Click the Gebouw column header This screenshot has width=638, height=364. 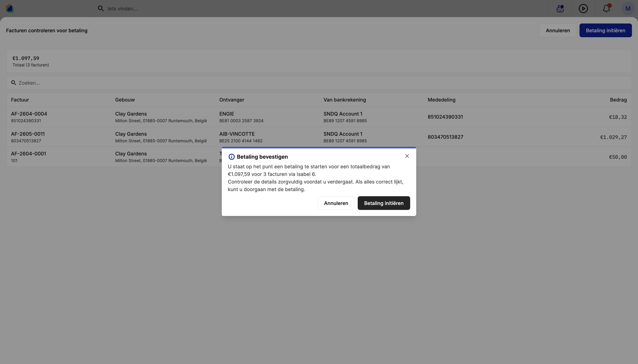click(125, 100)
